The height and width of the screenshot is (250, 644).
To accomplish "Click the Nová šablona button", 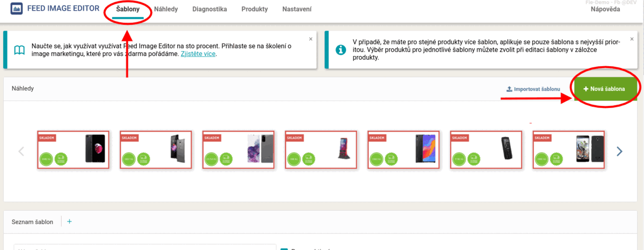I will [x=605, y=88].
